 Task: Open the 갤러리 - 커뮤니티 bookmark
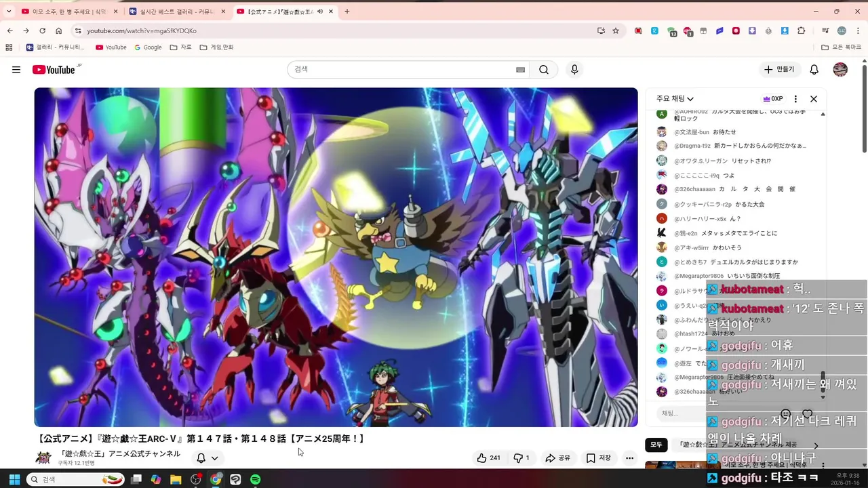click(x=56, y=47)
